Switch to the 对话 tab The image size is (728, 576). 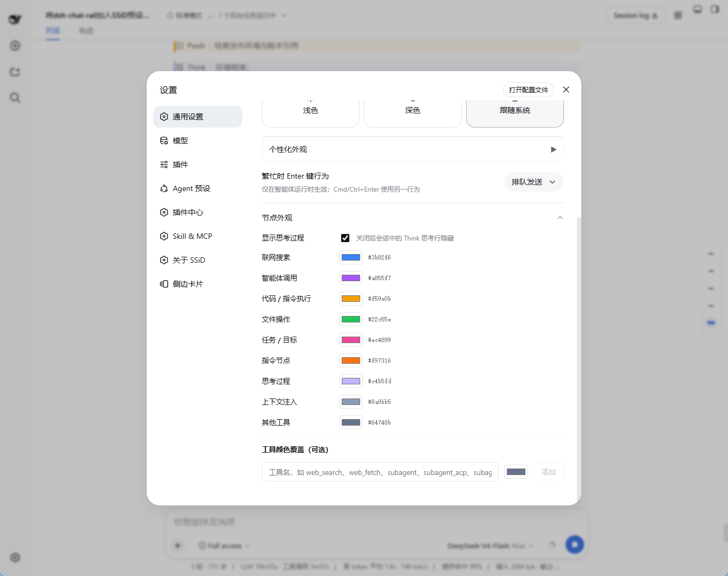(x=53, y=30)
